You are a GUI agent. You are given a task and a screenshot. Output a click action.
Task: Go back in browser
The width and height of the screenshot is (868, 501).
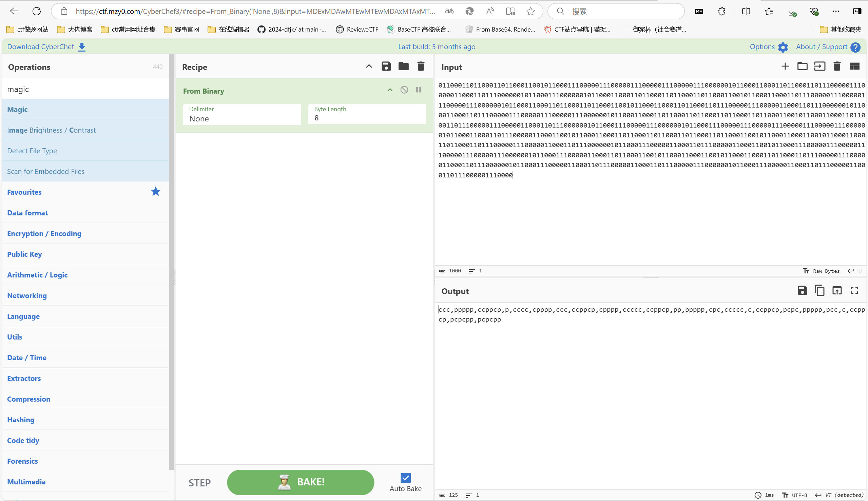14,11
